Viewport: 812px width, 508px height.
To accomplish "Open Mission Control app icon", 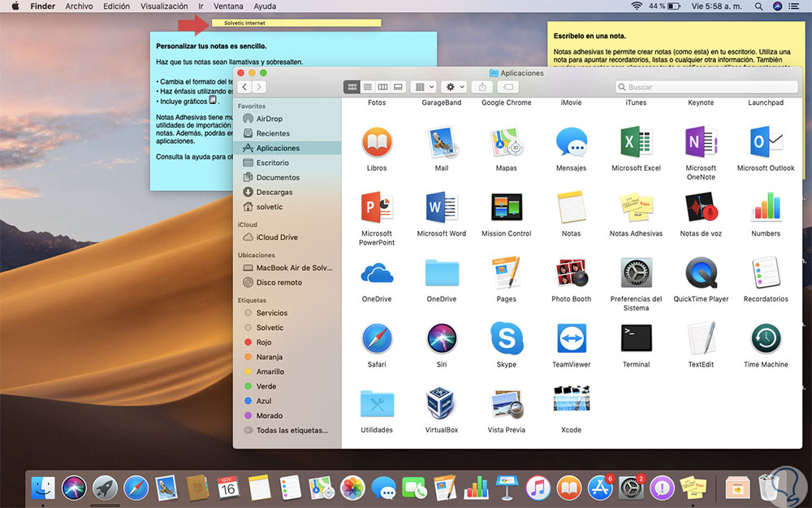I will (507, 207).
